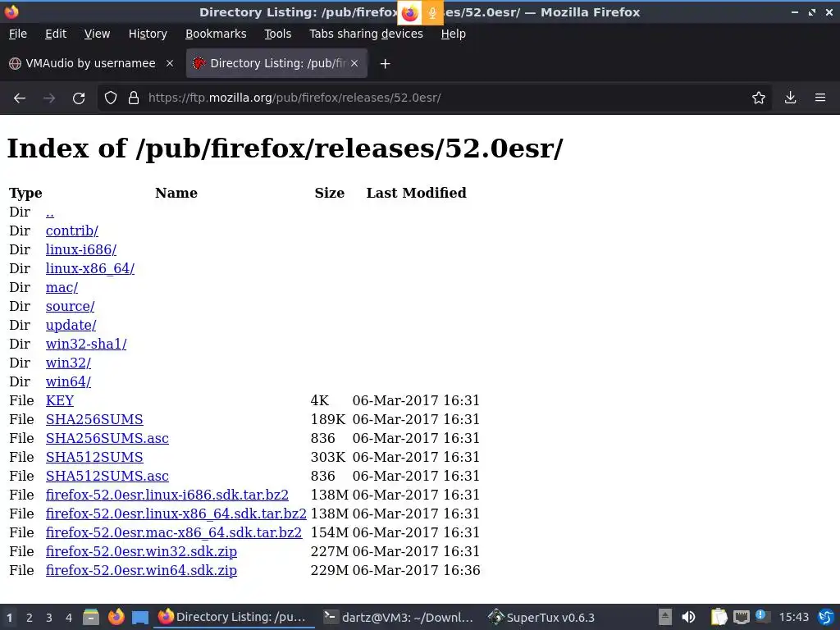Open the Help menu
The width and height of the screenshot is (840, 630).
coord(453,34)
